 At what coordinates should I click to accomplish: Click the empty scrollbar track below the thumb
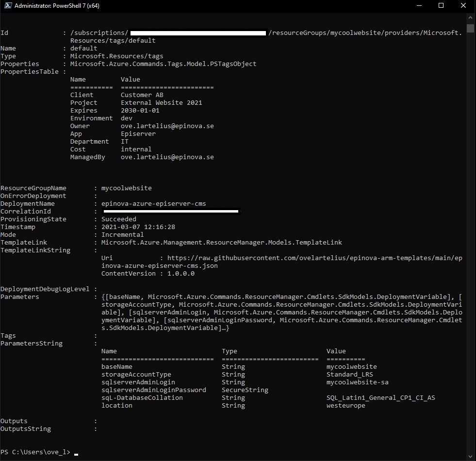pyautogui.click(x=470, y=243)
